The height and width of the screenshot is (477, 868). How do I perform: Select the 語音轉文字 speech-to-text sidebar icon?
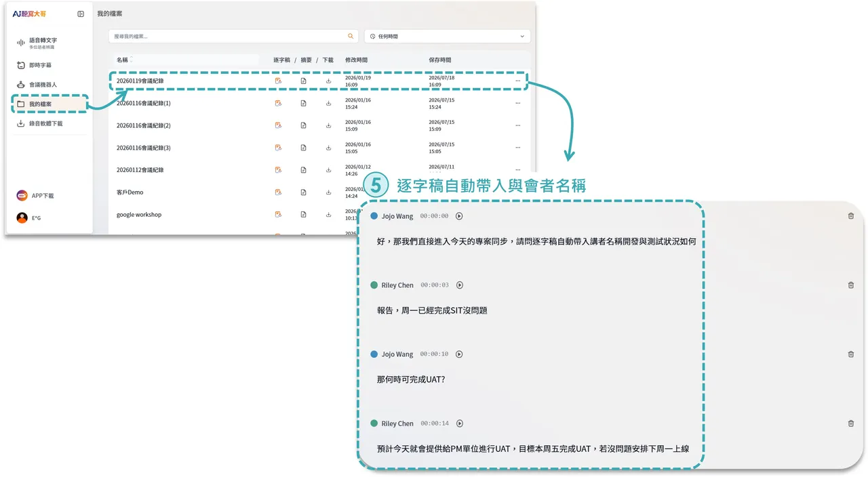[x=22, y=41]
